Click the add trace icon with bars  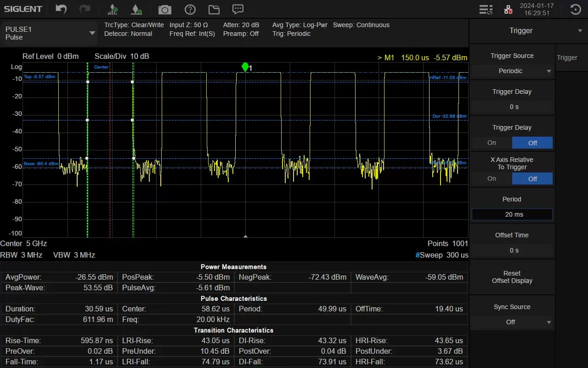click(x=113, y=9)
